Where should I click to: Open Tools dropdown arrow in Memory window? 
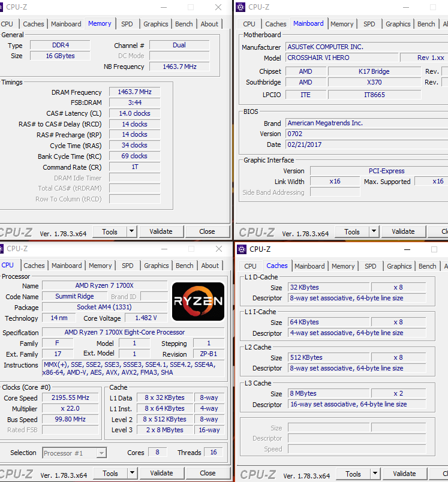click(131, 231)
